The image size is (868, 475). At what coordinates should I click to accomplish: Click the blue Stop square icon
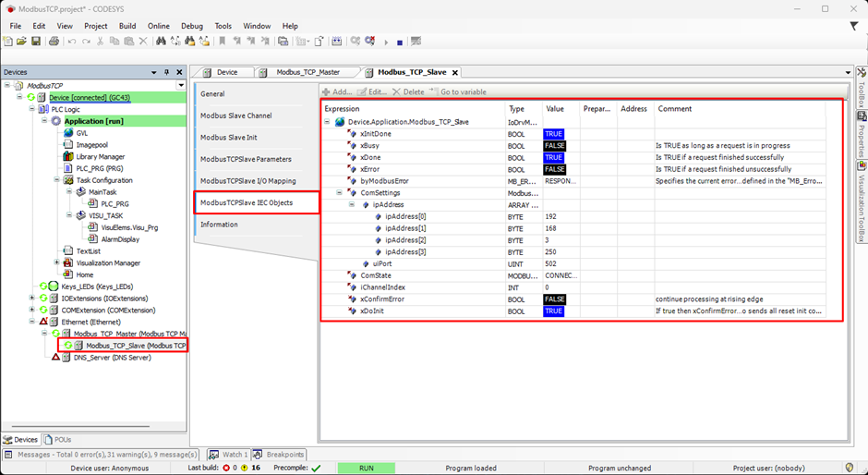(x=400, y=42)
